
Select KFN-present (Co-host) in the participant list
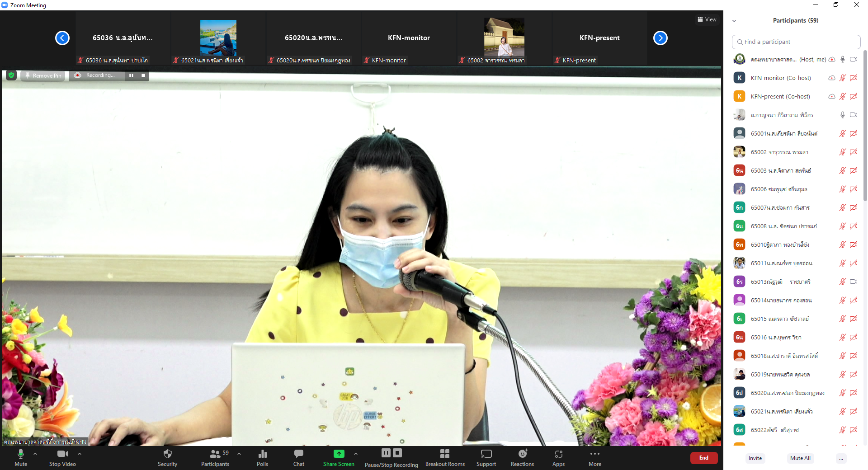point(796,96)
